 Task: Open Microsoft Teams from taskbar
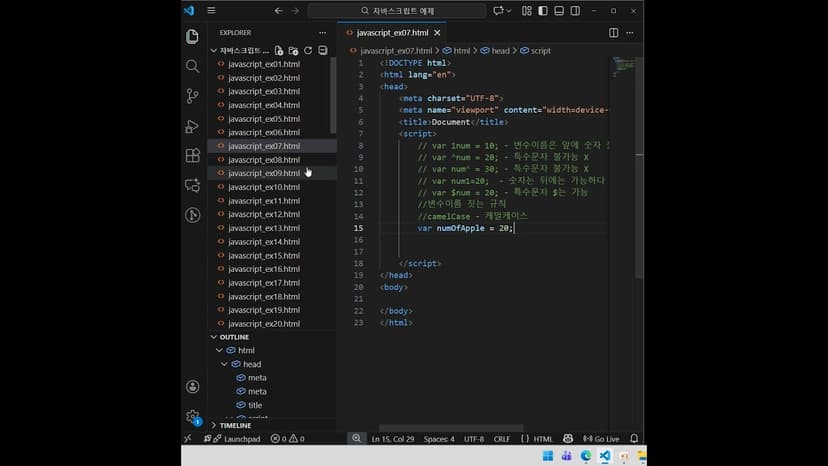(567, 455)
